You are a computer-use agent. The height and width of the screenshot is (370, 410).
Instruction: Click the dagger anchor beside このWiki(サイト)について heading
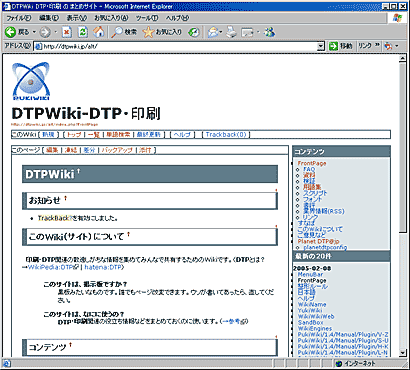point(128,234)
